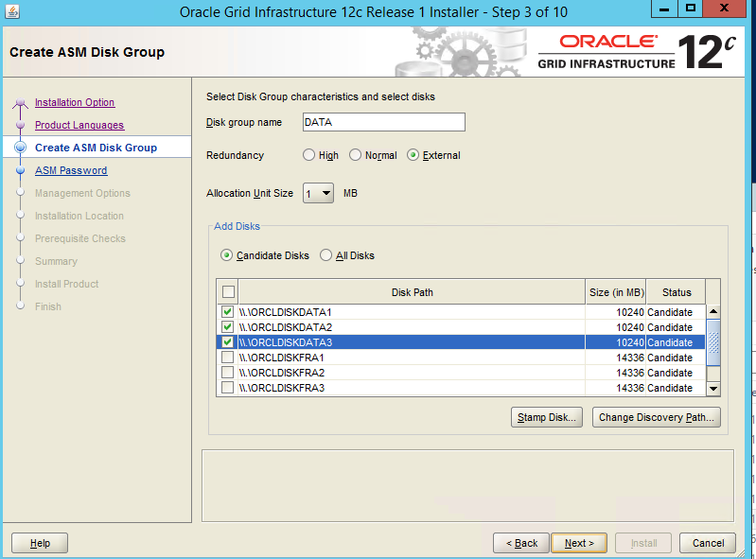756x559 pixels.
Task: Click the disk list scroll up arrow
Action: pyautogui.click(x=713, y=312)
